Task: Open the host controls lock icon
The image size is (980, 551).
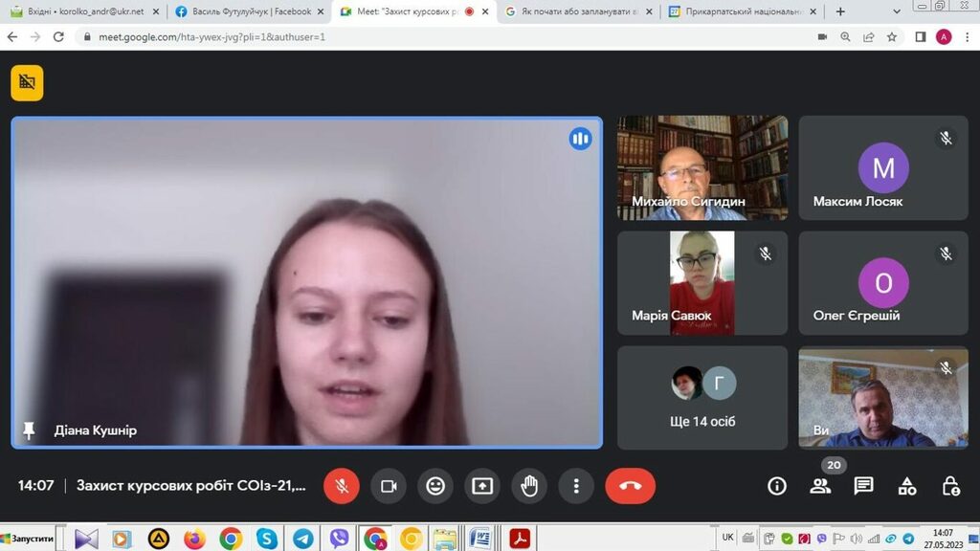Action: (x=950, y=486)
